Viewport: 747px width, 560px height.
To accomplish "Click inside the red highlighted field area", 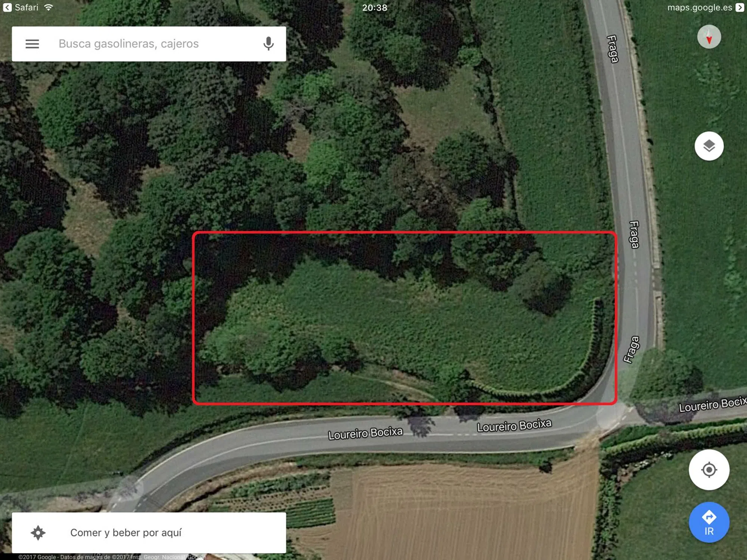I will (405, 318).
